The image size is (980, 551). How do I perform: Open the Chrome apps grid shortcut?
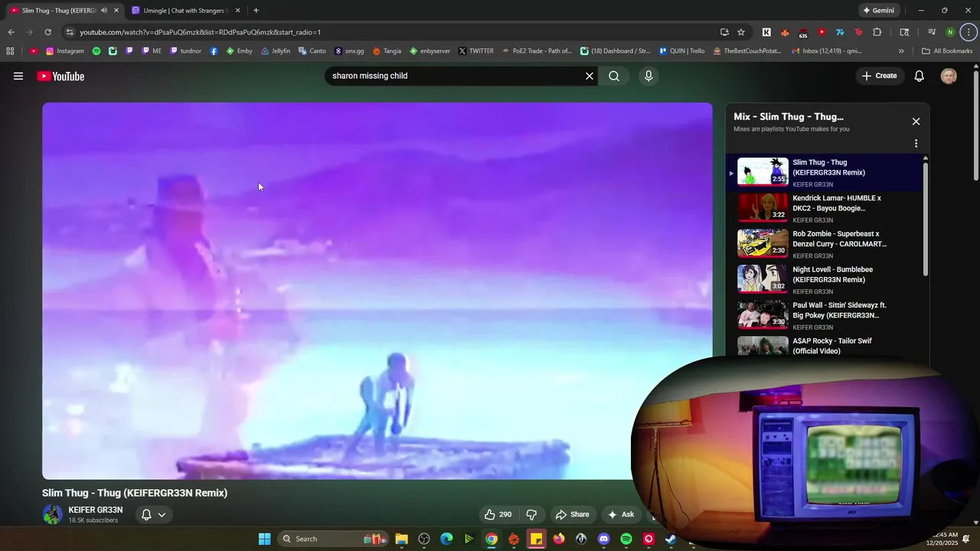10,51
